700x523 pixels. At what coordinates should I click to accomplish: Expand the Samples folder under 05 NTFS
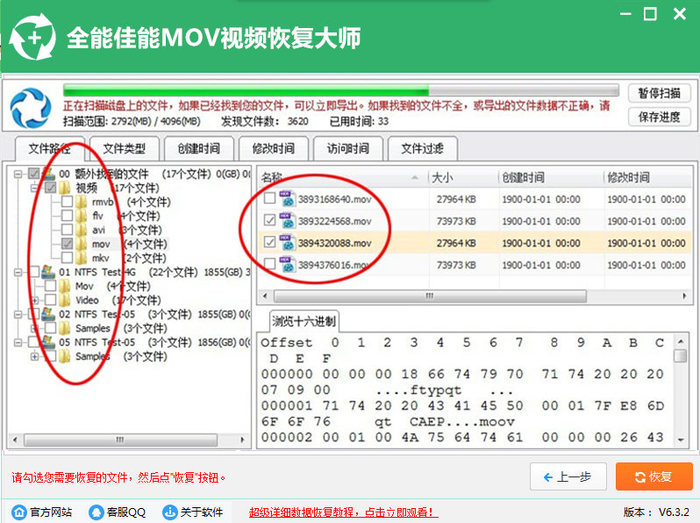(36, 356)
